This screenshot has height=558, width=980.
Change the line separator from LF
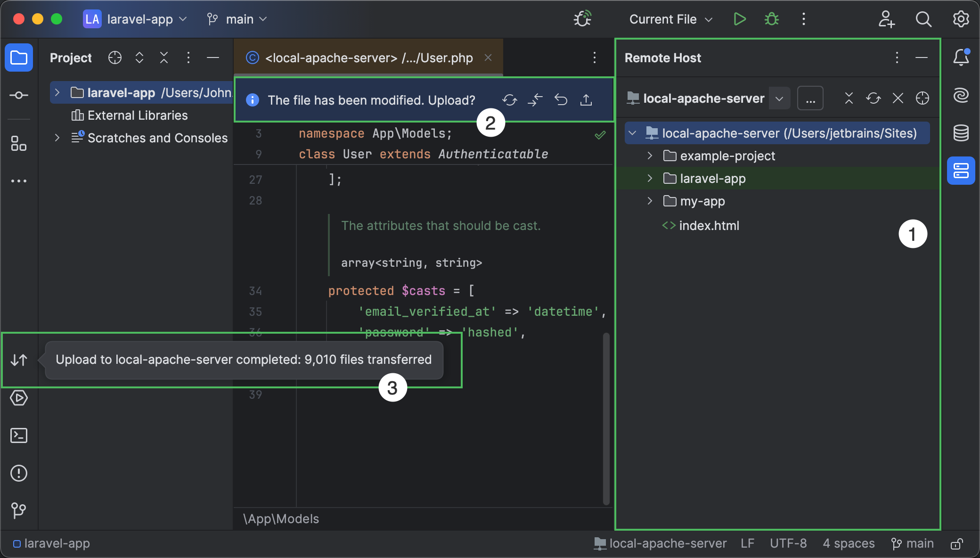pyautogui.click(x=747, y=543)
